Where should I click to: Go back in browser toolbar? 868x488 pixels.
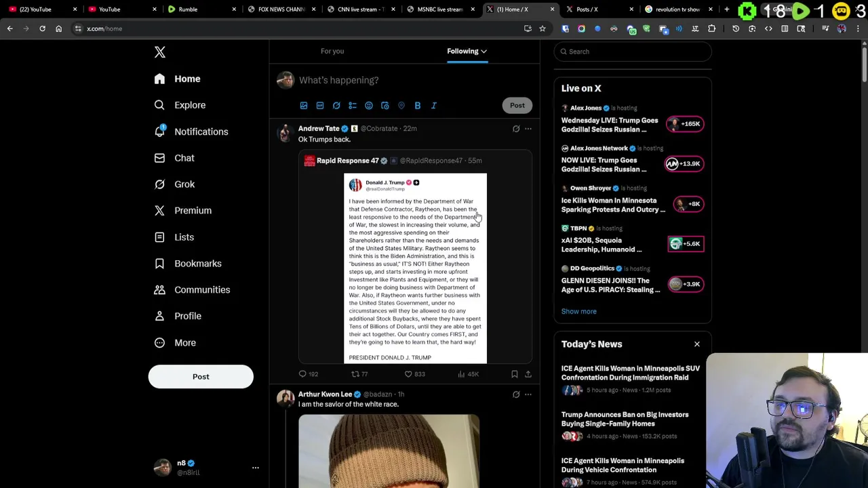[x=9, y=28]
